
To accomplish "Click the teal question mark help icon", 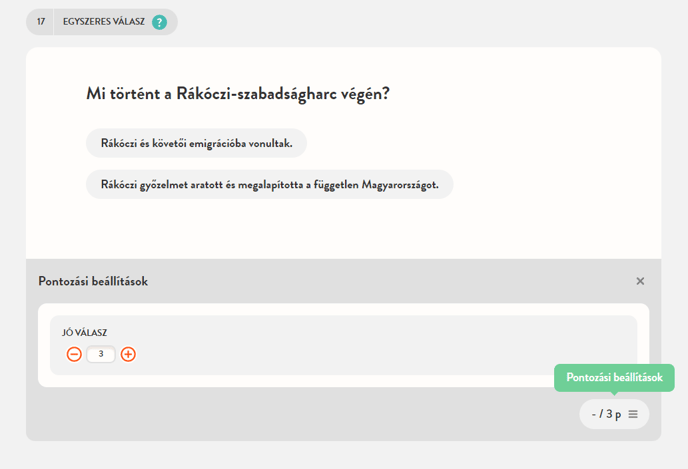I will [x=160, y=22].
